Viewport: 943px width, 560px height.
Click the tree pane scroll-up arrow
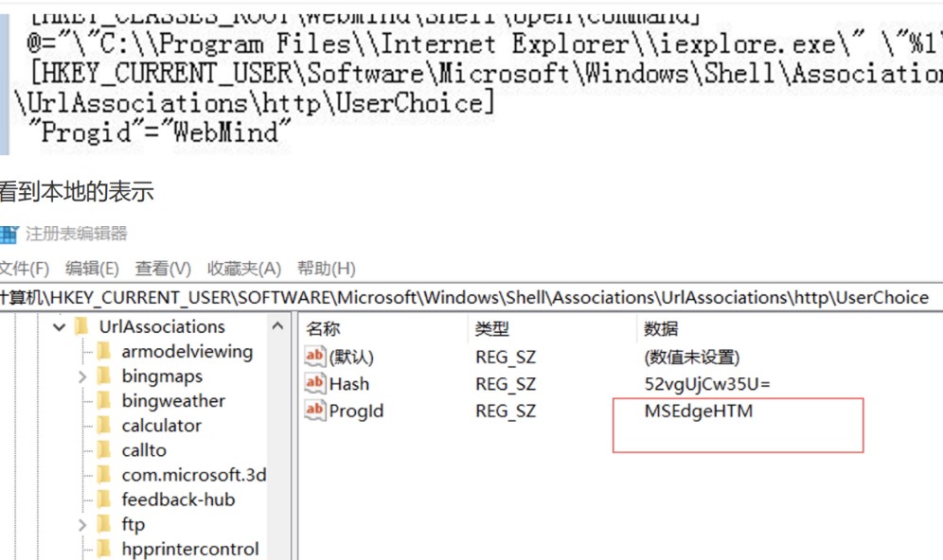pyautogui.click(x=277, y=326)
